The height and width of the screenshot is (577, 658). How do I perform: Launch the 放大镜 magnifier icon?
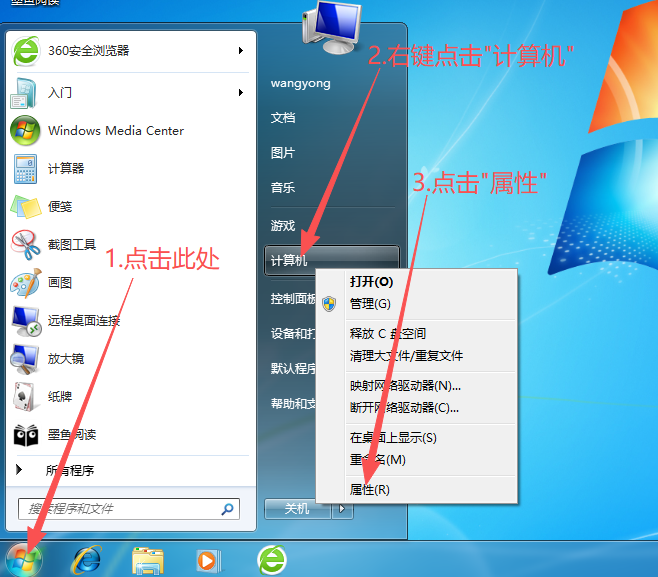25,359
